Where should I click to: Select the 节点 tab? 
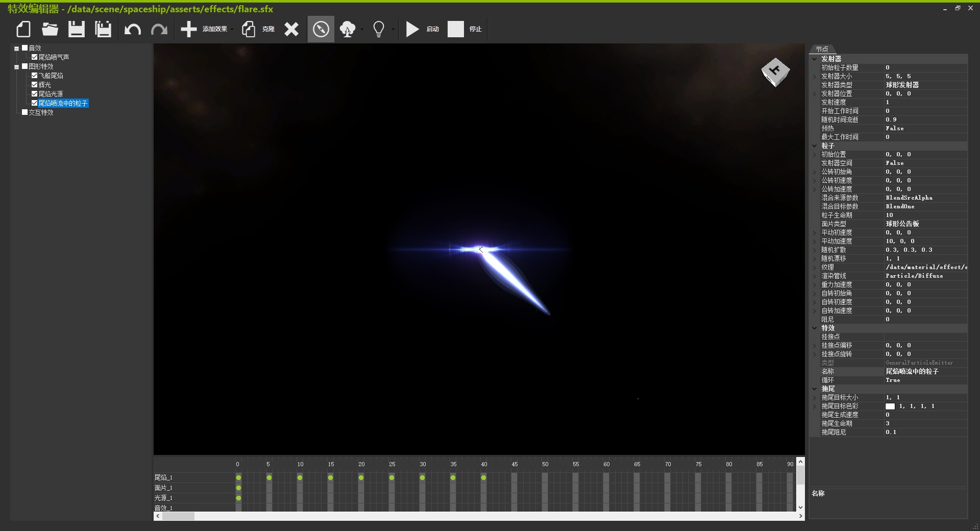coord(822,49)
